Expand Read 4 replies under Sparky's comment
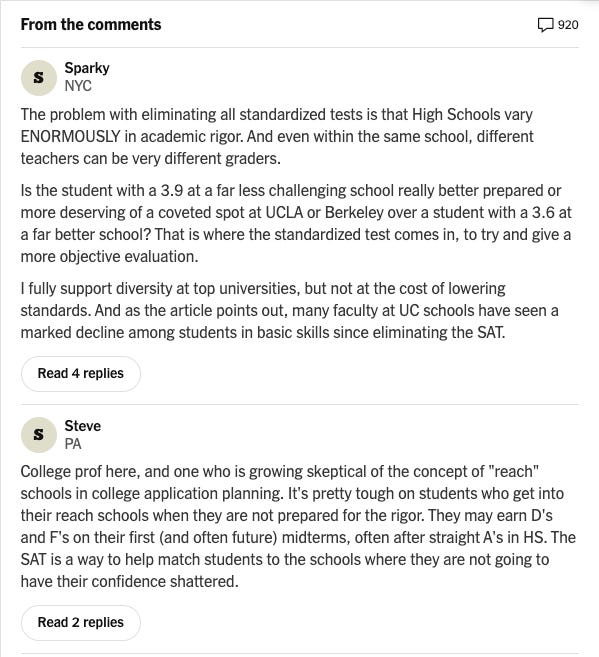The height and width of the screenshot is (657, 599). 81,374
